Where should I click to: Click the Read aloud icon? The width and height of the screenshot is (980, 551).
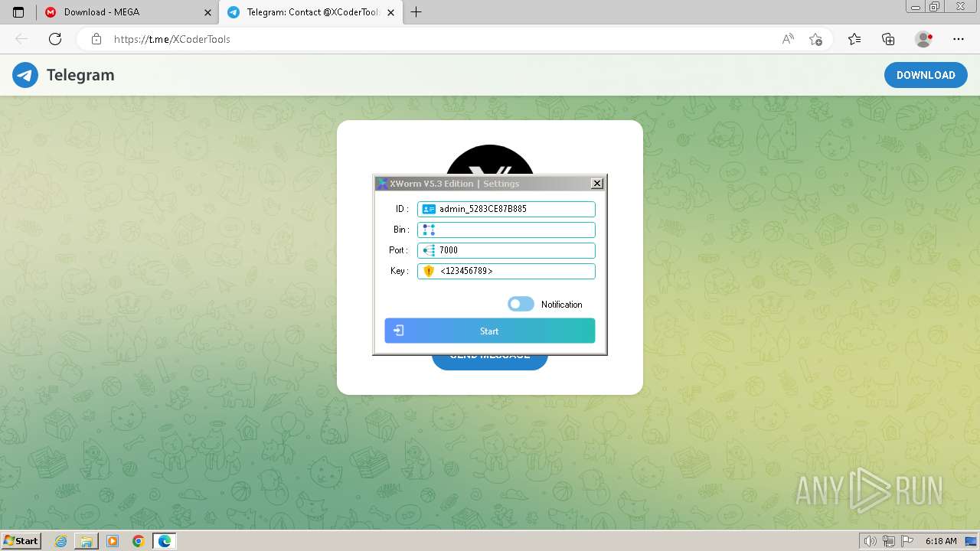[x=788, y=39]
